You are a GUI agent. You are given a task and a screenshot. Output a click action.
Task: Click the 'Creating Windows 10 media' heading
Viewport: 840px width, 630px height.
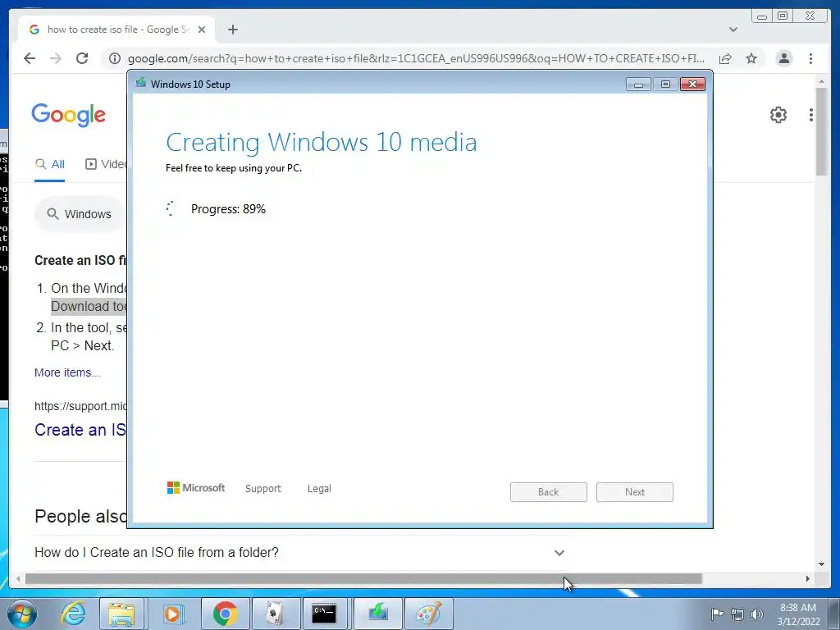point(322,143)
